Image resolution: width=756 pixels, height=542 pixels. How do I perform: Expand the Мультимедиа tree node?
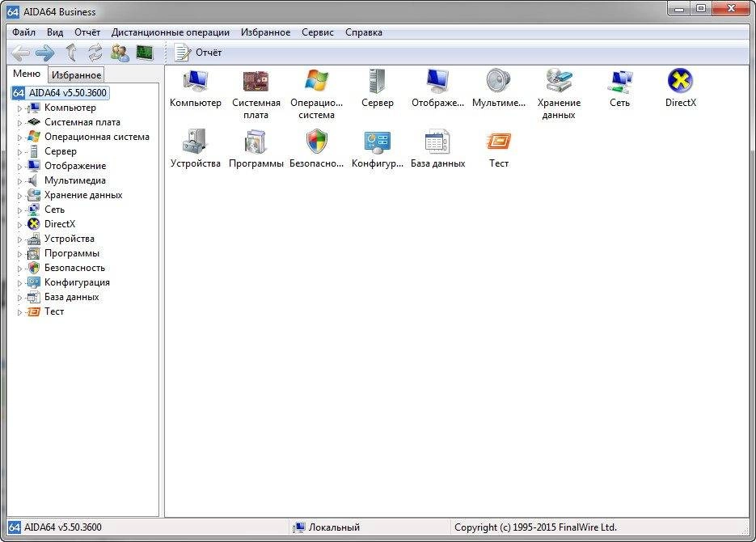pos(19,181)
